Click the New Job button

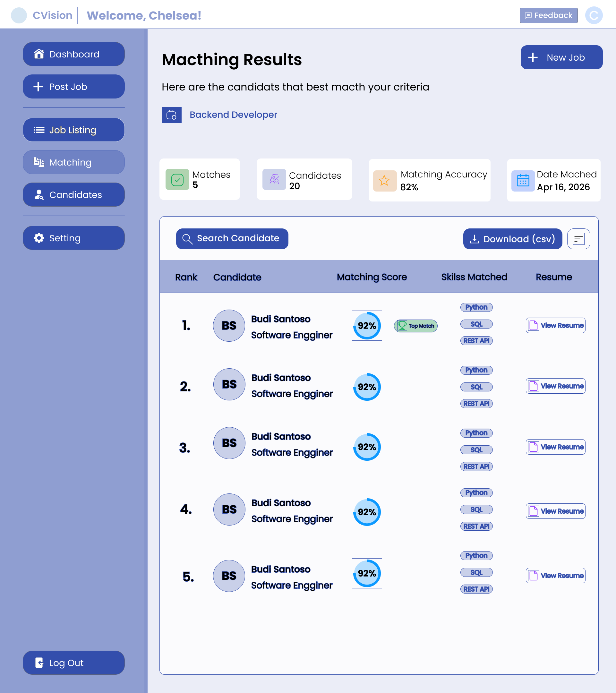tap(561, 57)
